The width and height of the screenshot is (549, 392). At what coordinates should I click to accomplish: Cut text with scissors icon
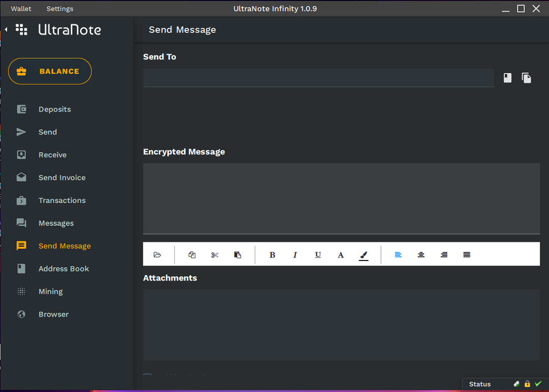tap(215, 255)
